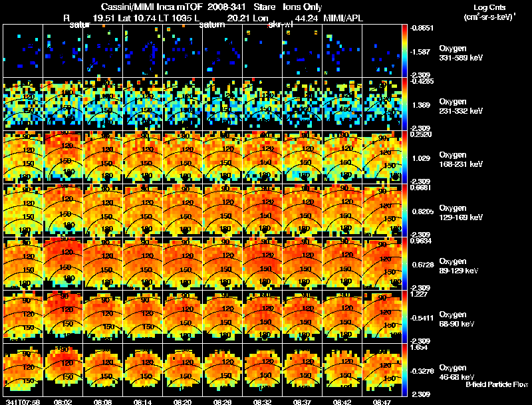This screenshot has height=405, width=532.
Task: Select the 89-129 keV panel at 08:14
Action: pyautogui.click(x=143, y=263)
